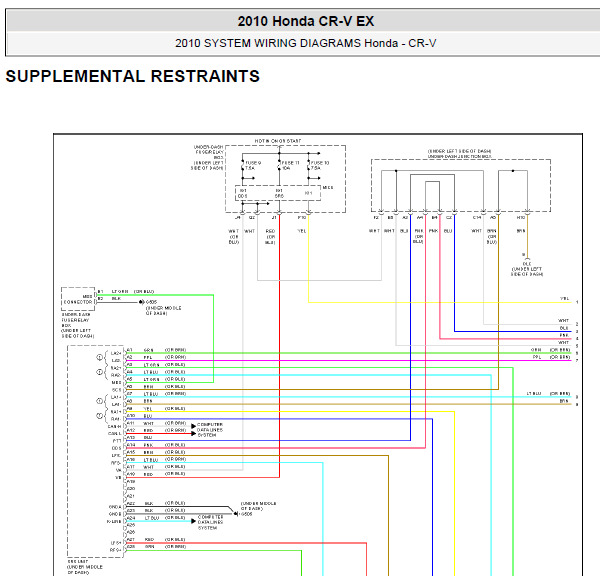Select the 'FUSE 11 10A' label
600x576 pixels.
(290, 165)
